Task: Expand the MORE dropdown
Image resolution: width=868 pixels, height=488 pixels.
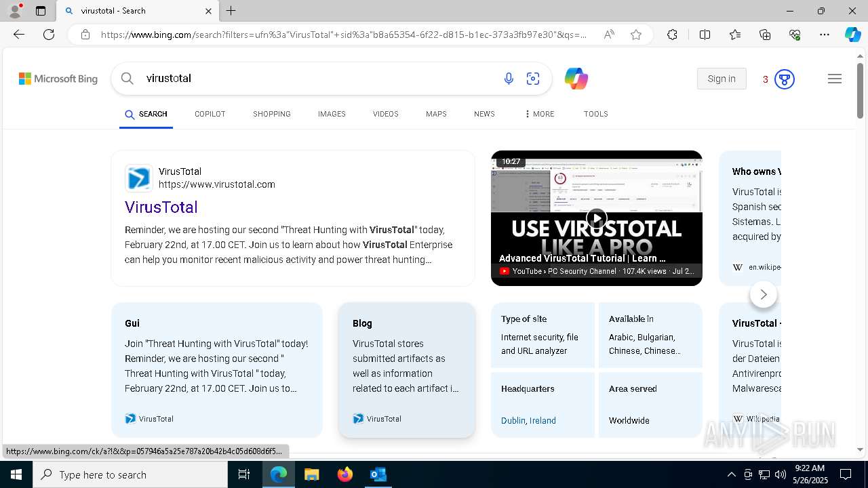Action: [539, 114]
